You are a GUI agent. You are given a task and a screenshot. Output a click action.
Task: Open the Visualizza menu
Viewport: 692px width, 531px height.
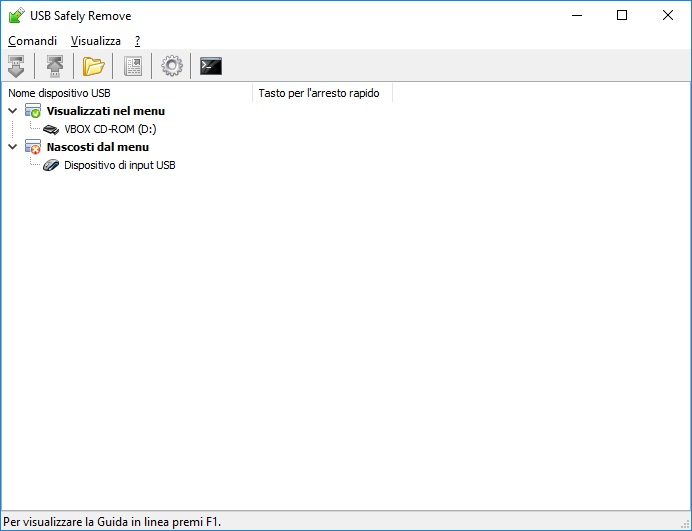pos(96,41)
